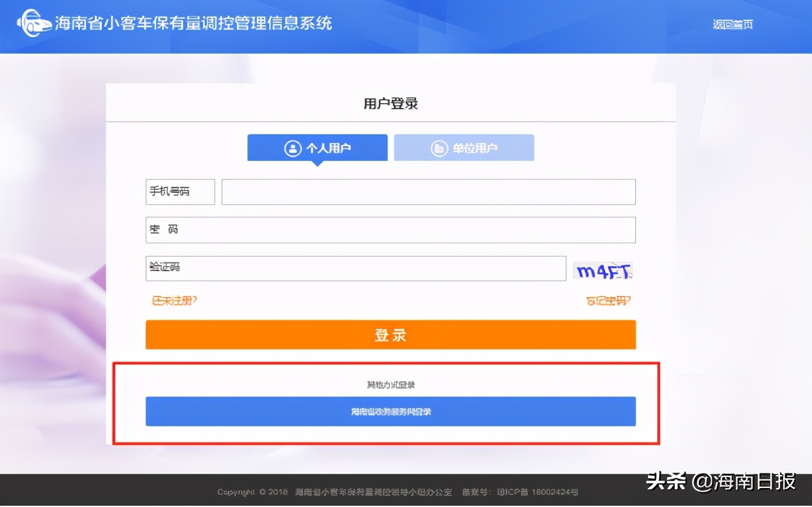The image size is (812, 507).
Task: Open the 忘记密码? password recovery link
Action: (609, 301)
